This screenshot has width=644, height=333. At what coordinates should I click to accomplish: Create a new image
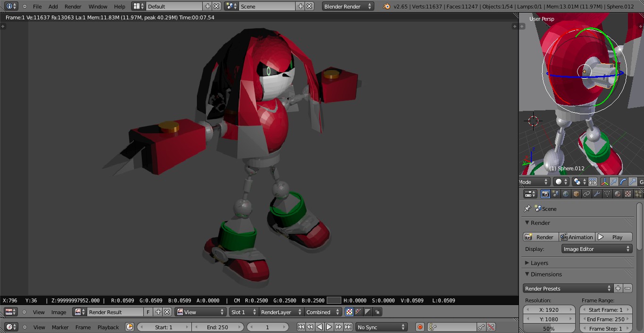click(x=158, y=312)
